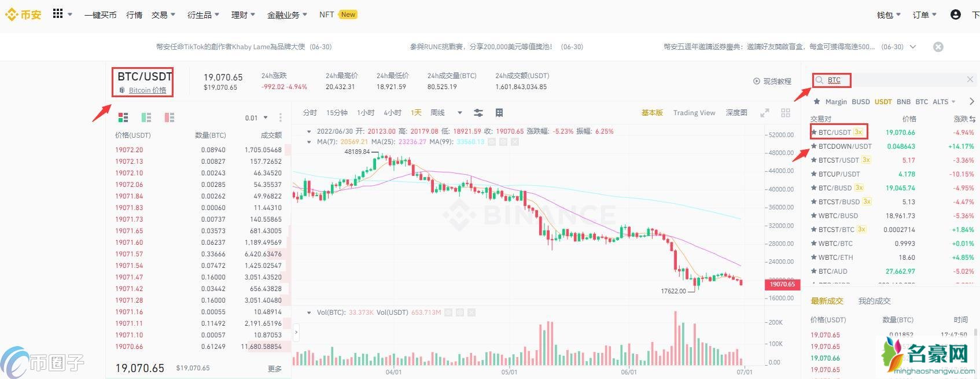
Task: Click the Binance logo in header
Action: tap(23, 14)
